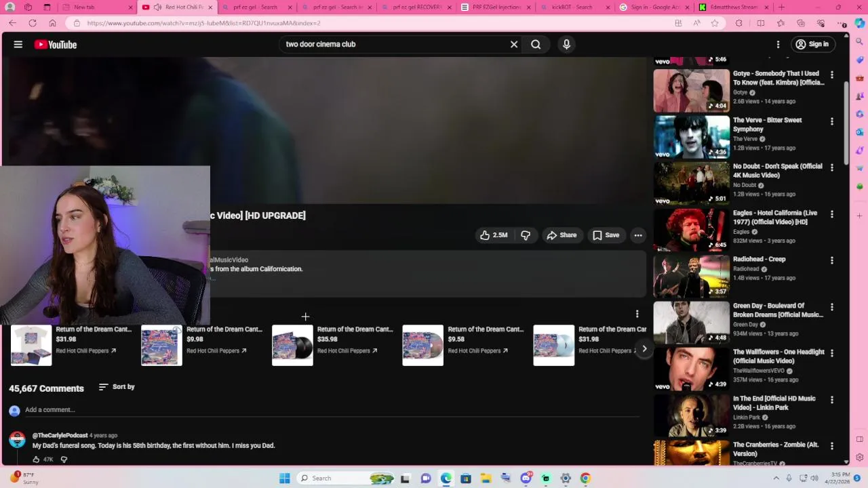Open YouTube settings three-dot menu

click(x=778, y=45)
